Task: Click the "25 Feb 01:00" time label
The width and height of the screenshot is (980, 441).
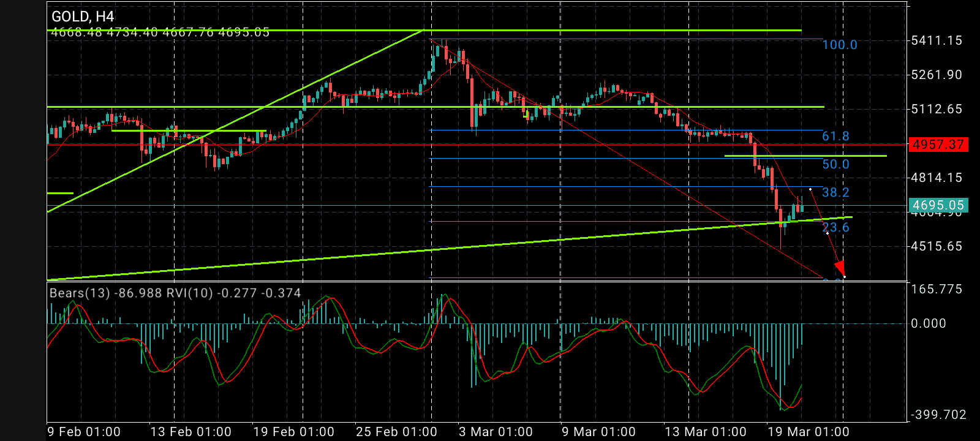Action: click(x=396, y=432)
